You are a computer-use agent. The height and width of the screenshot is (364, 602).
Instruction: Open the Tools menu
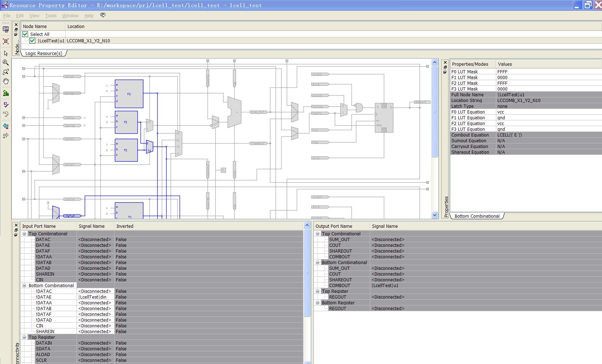click(51, 16)
